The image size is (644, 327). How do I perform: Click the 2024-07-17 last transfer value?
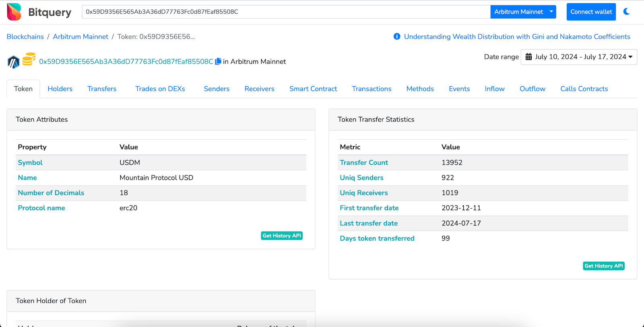461,223
